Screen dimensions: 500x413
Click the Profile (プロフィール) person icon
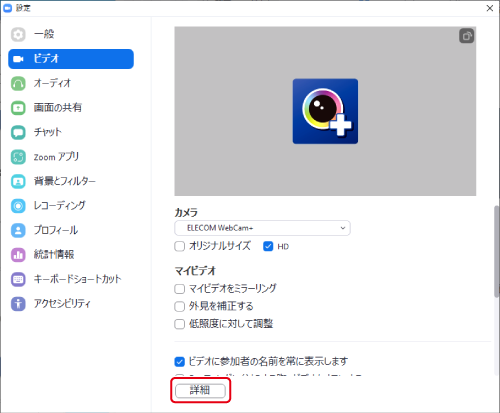tap(18, 230)
